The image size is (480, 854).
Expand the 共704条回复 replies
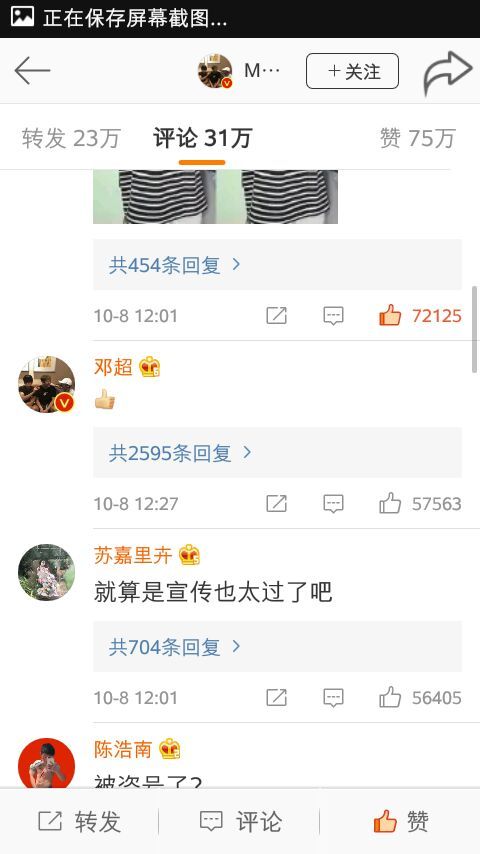click(277, 646)
